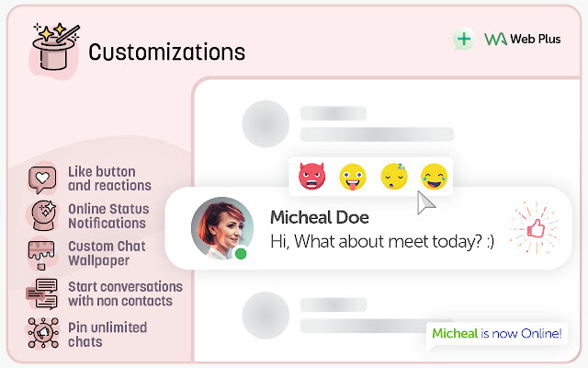
Task: Click the Customizations heading
Action: point(166,52)
